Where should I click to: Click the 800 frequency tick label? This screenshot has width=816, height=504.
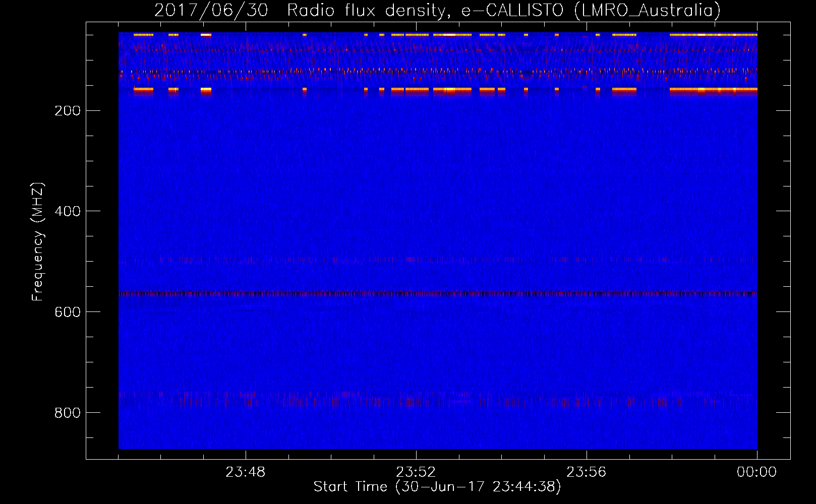pos(68,413)
